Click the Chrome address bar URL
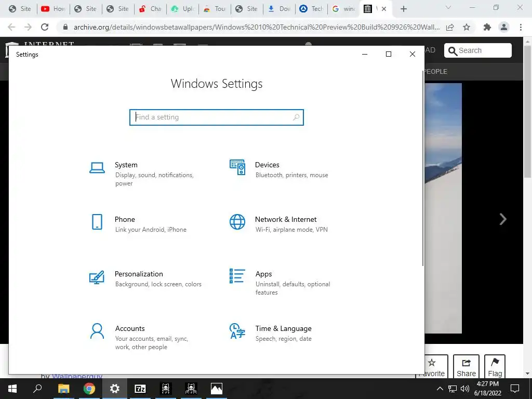 pyautogui.click(x=257, y=27)
